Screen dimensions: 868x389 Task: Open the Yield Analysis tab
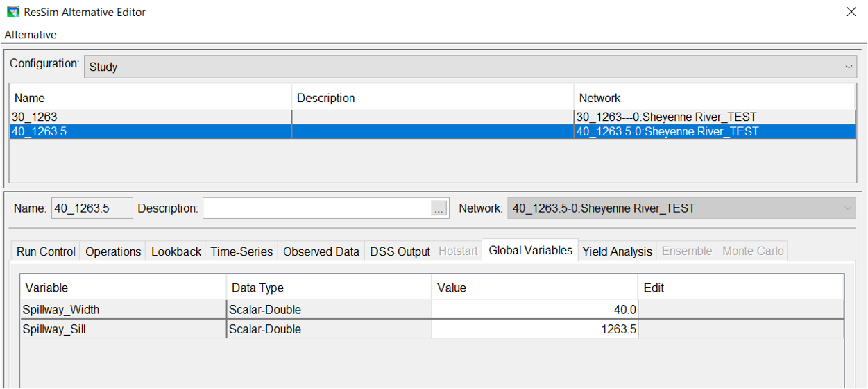pos(617,251)
